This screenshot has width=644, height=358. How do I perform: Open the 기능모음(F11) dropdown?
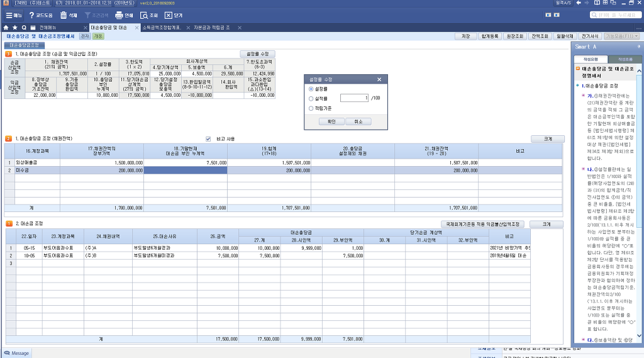pyautogui.click(x=622, y=36)
